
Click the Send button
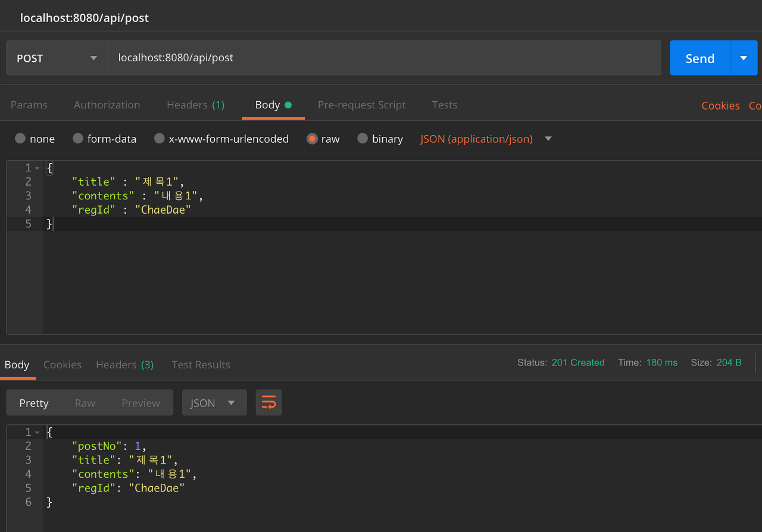[699, 58]
